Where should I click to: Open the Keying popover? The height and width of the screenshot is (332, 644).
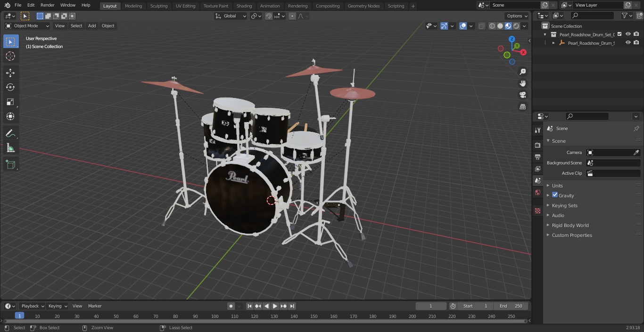pos(58,306)
